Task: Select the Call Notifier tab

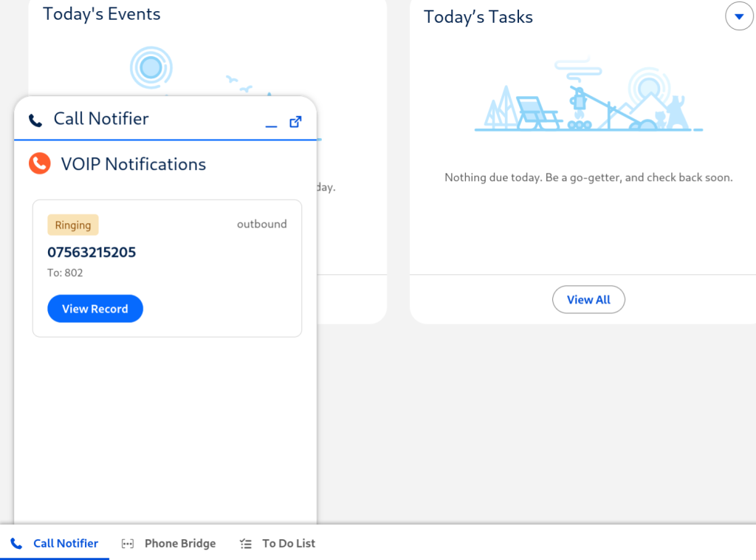Action: point(65,543)
